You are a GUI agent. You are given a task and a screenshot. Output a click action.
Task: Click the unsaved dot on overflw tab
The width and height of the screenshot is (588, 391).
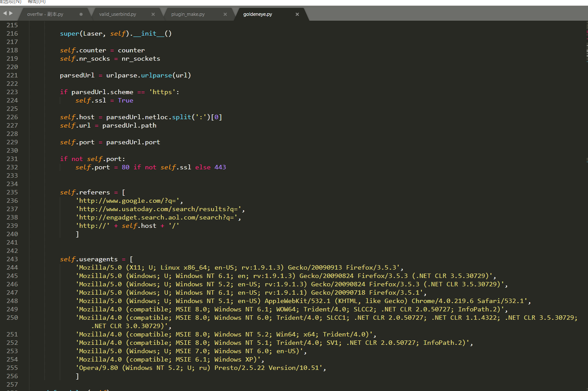(81, 14)
